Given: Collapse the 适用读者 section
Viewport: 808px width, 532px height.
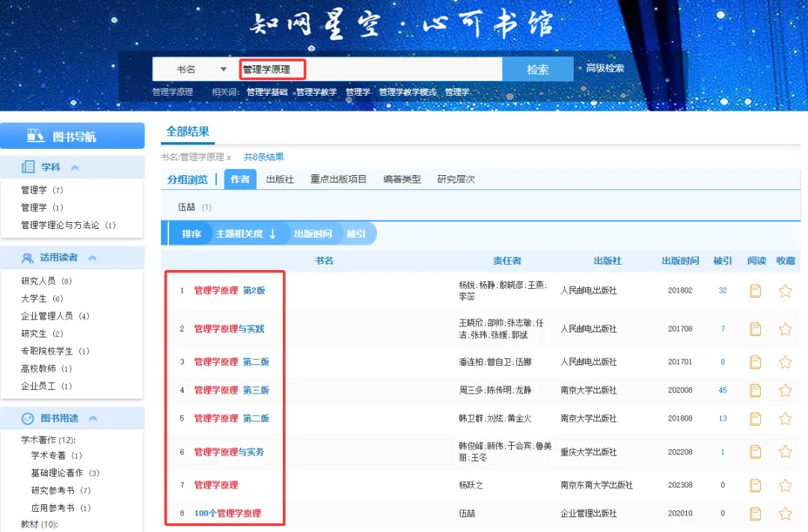Looking at the screenshot, I should pos(93,258).
